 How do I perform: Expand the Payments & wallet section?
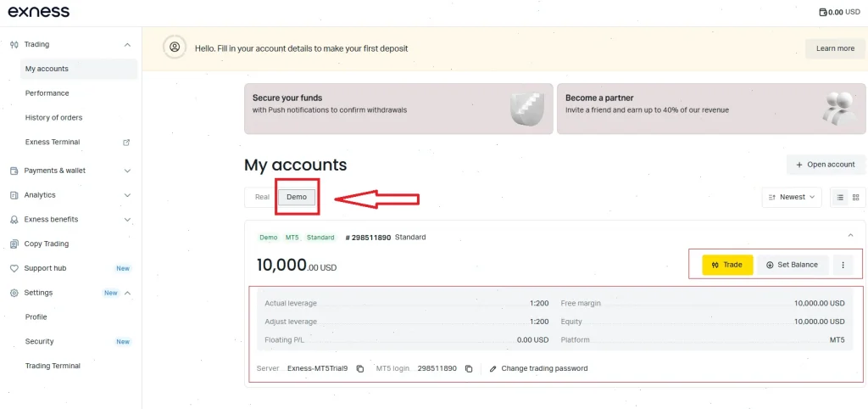tap(127, 171)
